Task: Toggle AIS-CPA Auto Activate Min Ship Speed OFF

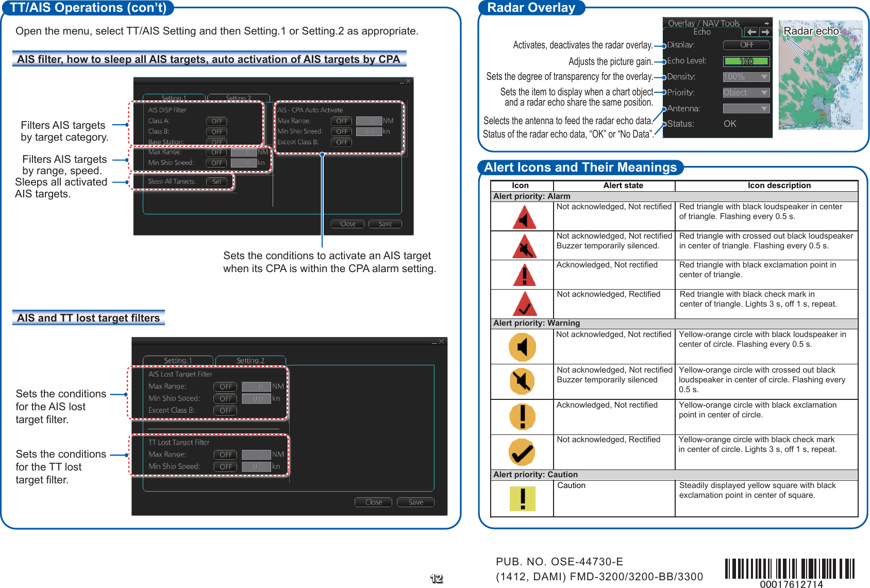Action: [x=341, y=131]
